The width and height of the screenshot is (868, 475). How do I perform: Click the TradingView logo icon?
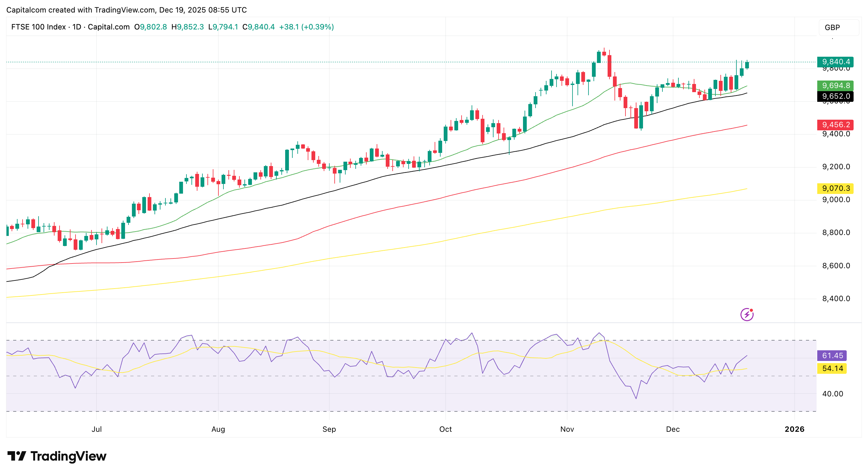point(17,456)
